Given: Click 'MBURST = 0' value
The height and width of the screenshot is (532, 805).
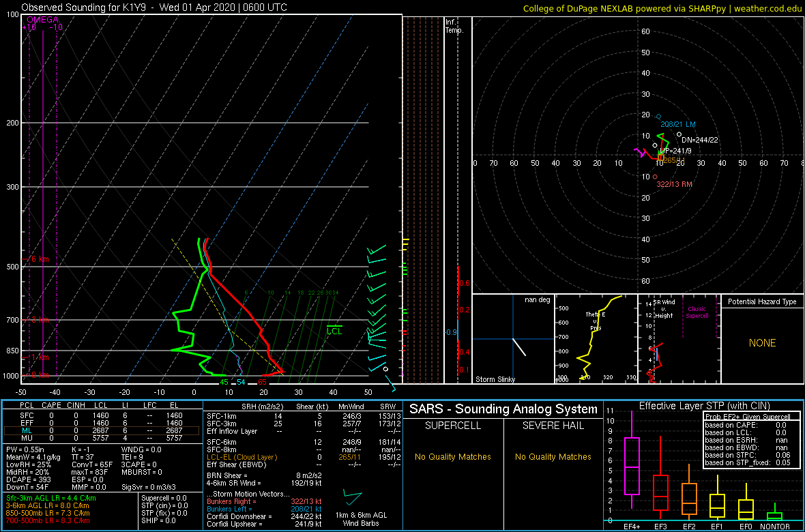Looking at the screenshot, I should click(x=142, y=472).
